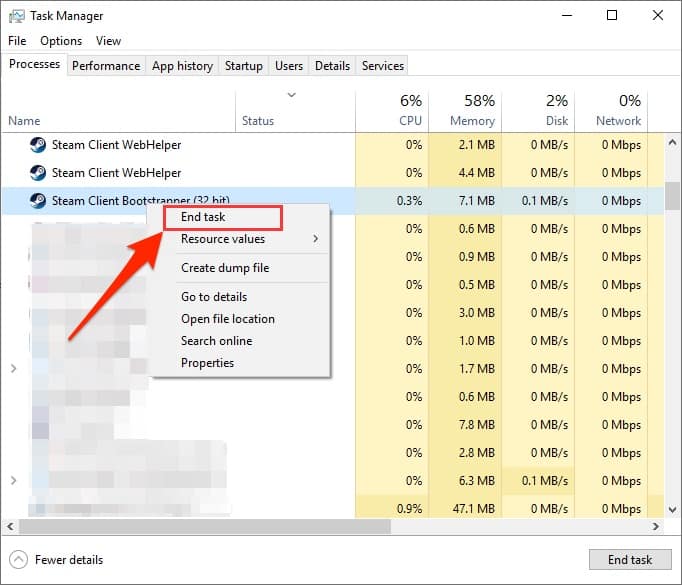
Task: Minimize the Task Manager window
Action: click(x=567, y=15)
